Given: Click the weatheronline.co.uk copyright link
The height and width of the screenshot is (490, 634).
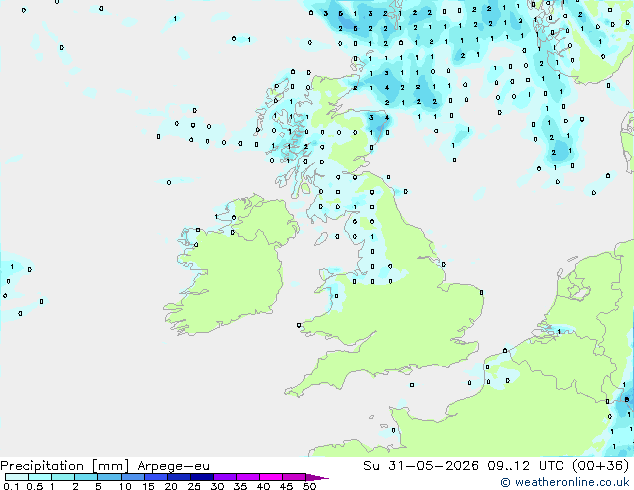Looking at the screenshot, I should (x=565, y=482).
